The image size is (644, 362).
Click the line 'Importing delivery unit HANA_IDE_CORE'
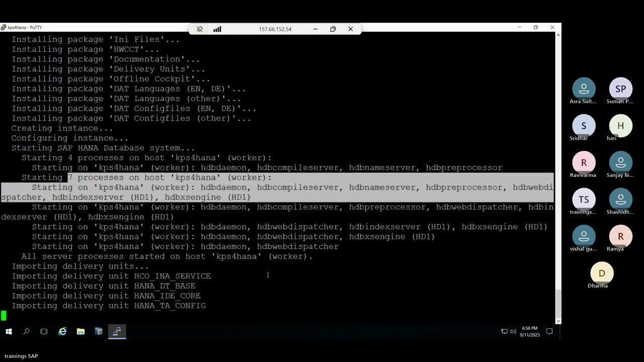click(106, 296)
